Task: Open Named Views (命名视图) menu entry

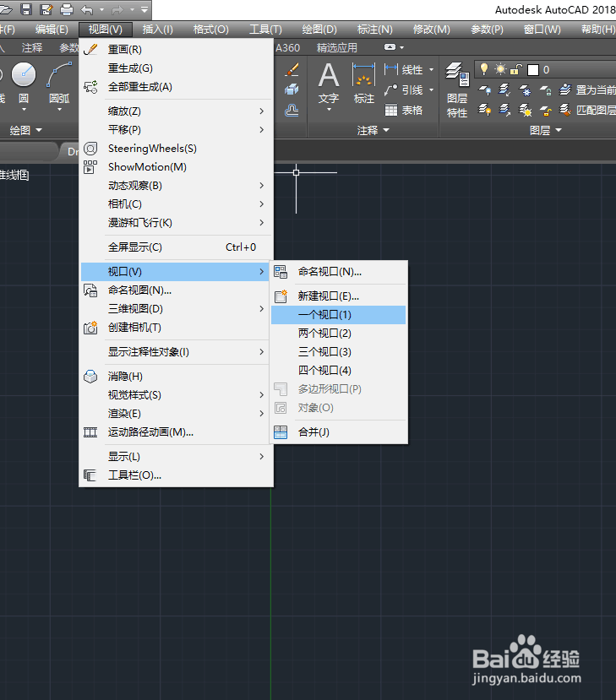Action: point(176,290)
